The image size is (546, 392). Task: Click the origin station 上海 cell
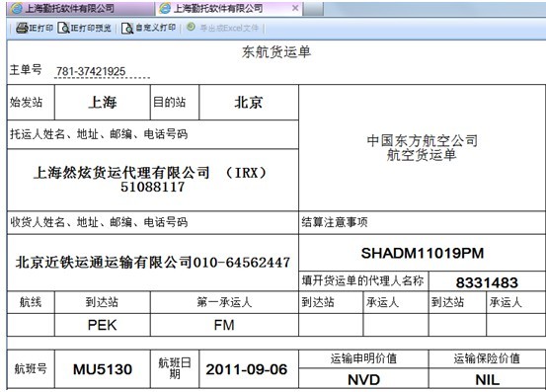103,103
